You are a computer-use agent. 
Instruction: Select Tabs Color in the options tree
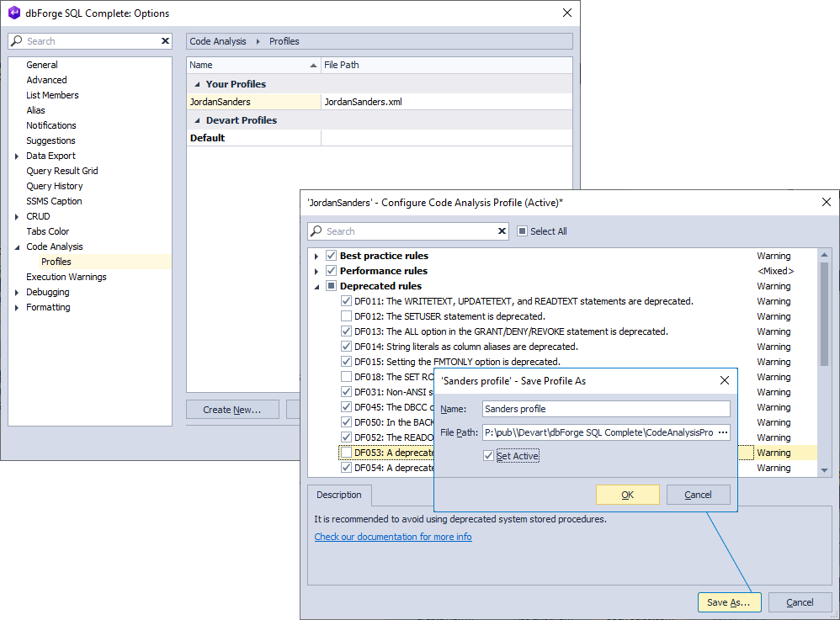[x=48, y=231]
